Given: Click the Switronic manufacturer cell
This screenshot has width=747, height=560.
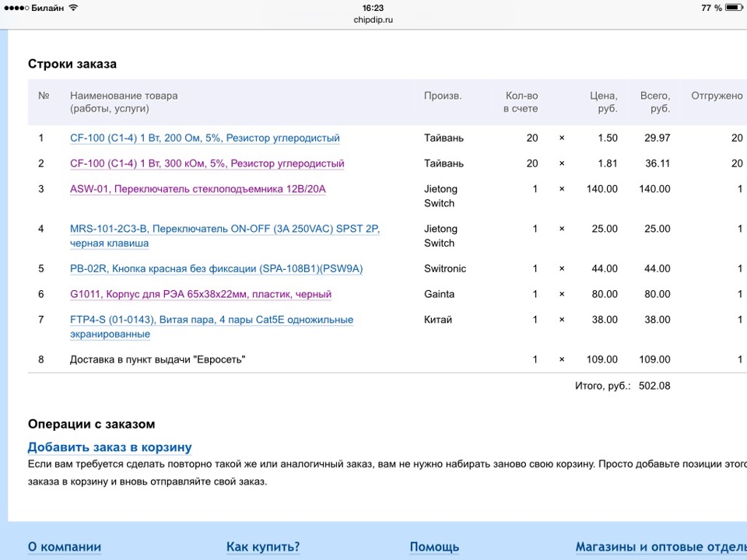Looking at the screenshot, I should point(445,268).
